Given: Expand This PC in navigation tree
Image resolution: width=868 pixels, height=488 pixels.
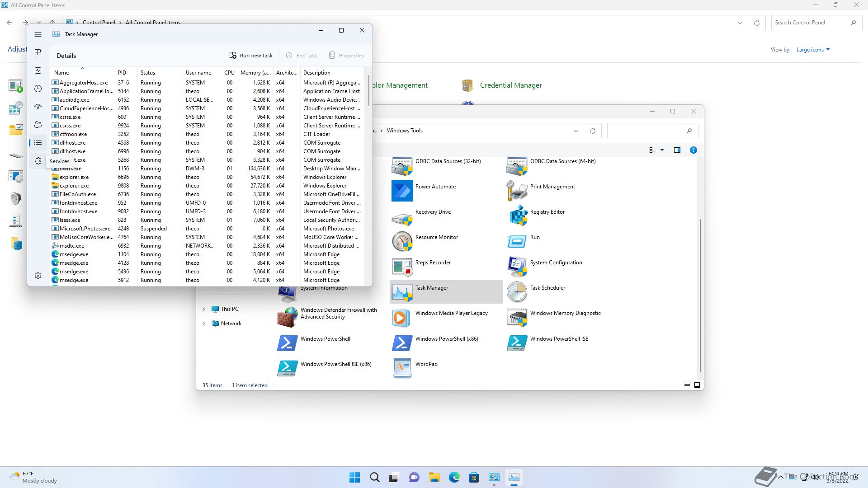Looking at the screenshot, I should pyautogui.click(x=203, y=309).
